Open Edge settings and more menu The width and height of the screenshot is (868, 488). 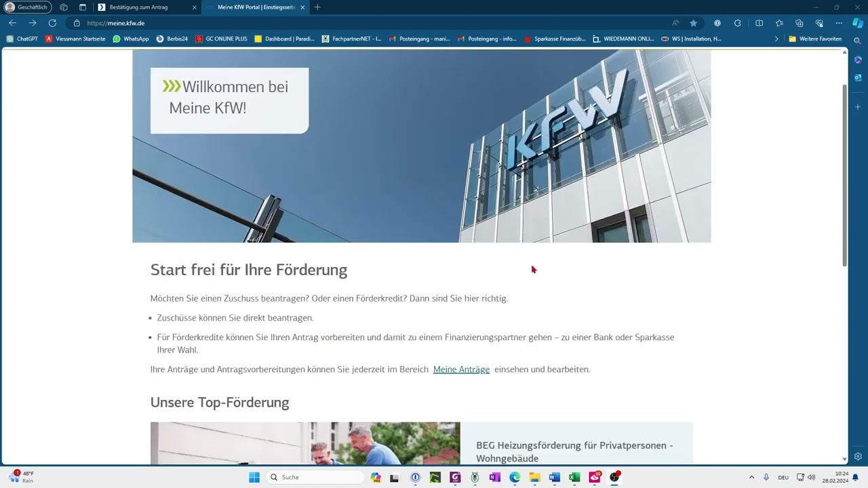[x=839, y=23]
